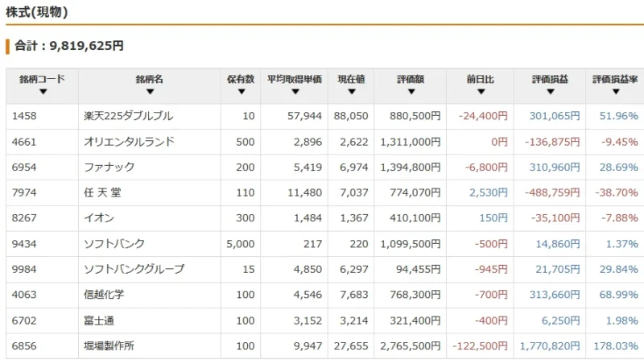Image resolution: width=644 pixels, height=364 pixels.
Task: Click valuation 2,765,500円 for 堀場製作所
Action: click(411, 346)
